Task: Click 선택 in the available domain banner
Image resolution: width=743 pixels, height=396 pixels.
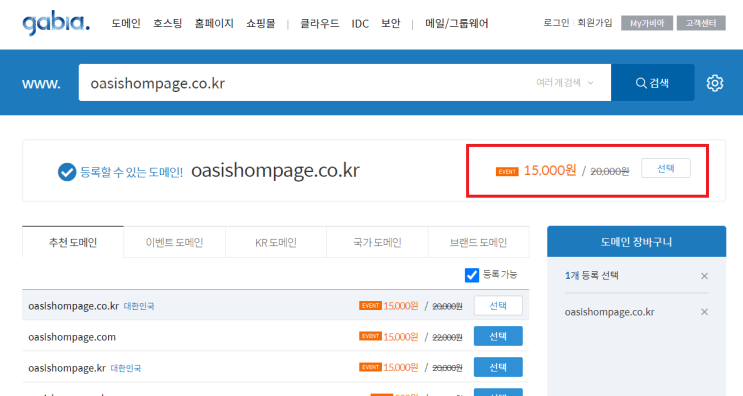Action: (x=666, y=169)
